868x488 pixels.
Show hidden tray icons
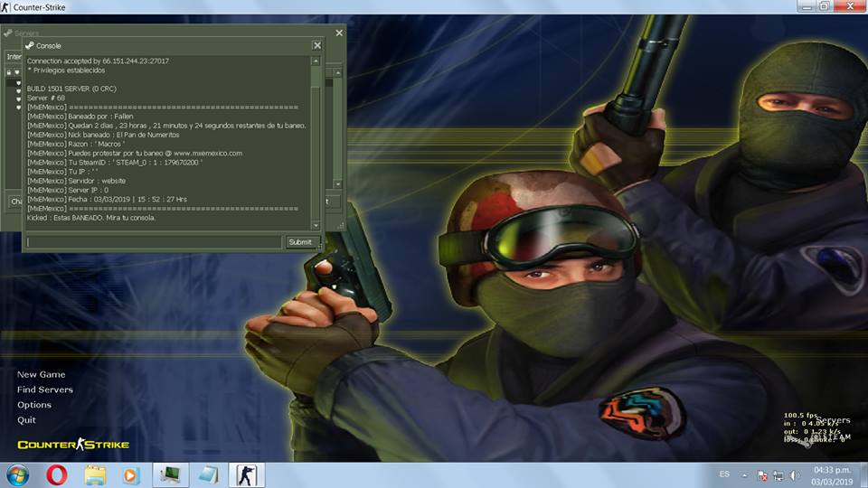point(744,475)
